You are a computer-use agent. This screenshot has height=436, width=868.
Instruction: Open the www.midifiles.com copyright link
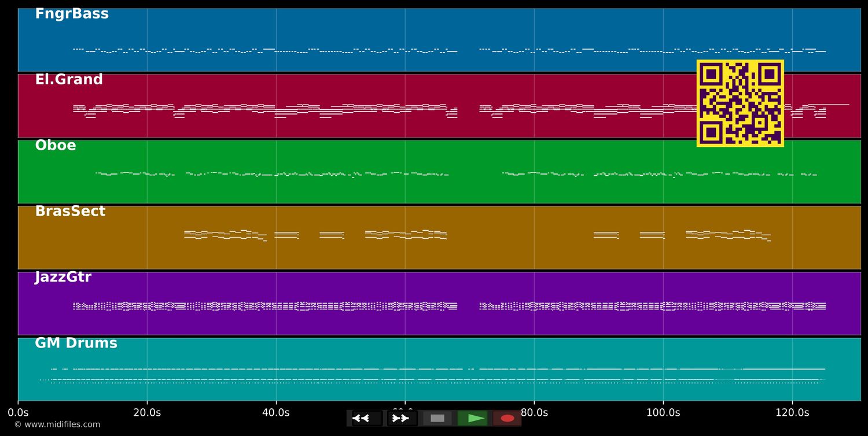(x=57, y=425)
